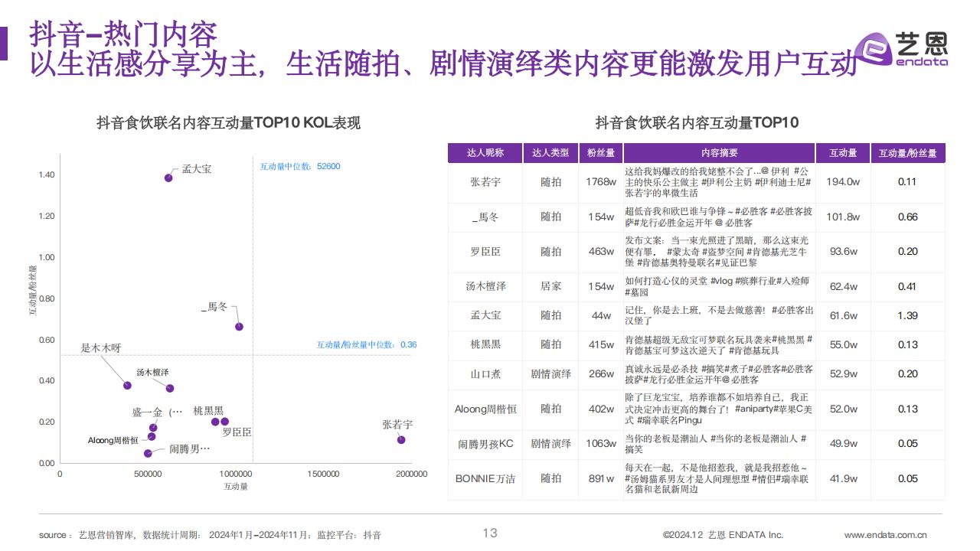The height and width of the screenshot is (551, 980).
Task: Click the 互动量 column header
Action: pyautogui.click(x=843, y=153)
